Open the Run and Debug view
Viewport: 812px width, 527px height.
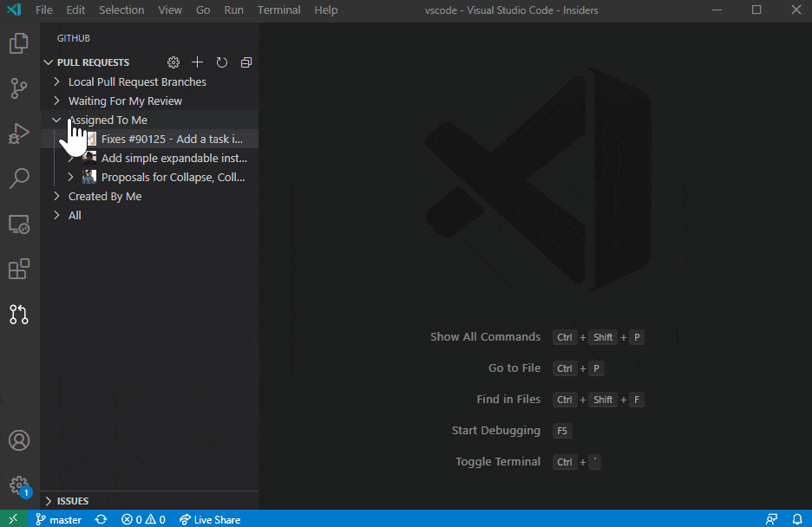pos(19,133)
